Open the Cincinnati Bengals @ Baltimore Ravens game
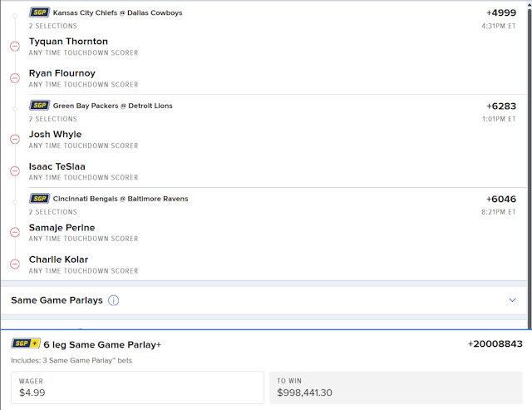 [121, 200]
